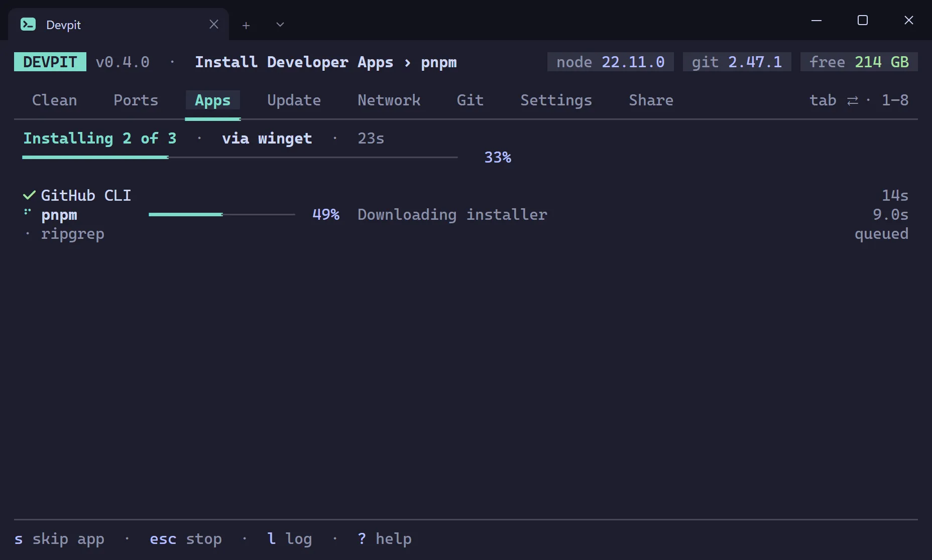Click the 14s GitHub CLI duration
Image resolution: width=932 pixels, height=560 pixels.
point(895,195)
